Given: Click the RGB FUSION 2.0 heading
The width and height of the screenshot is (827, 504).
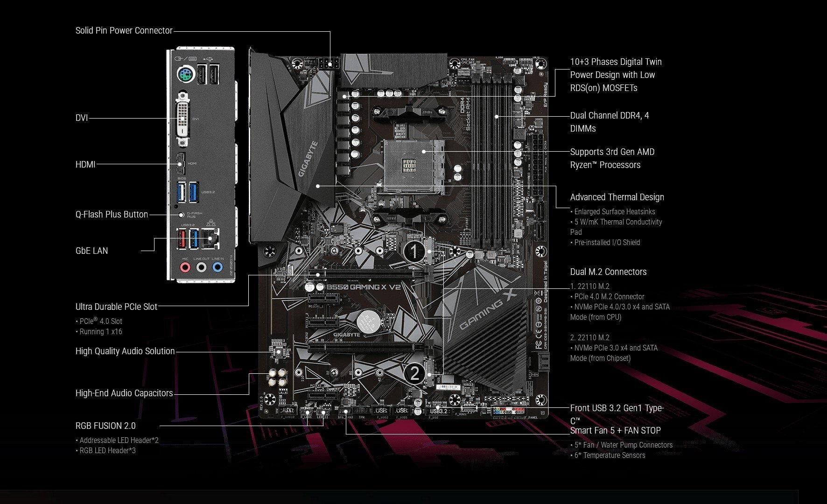Looking at the screenshot, I should tap(105, 426).
